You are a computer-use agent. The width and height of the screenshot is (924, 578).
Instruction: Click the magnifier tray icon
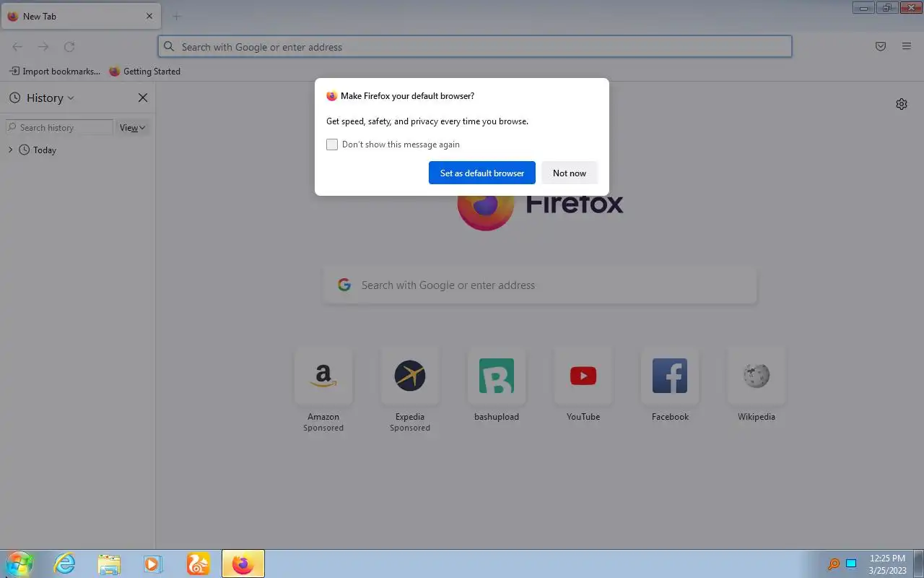(834, 564)
